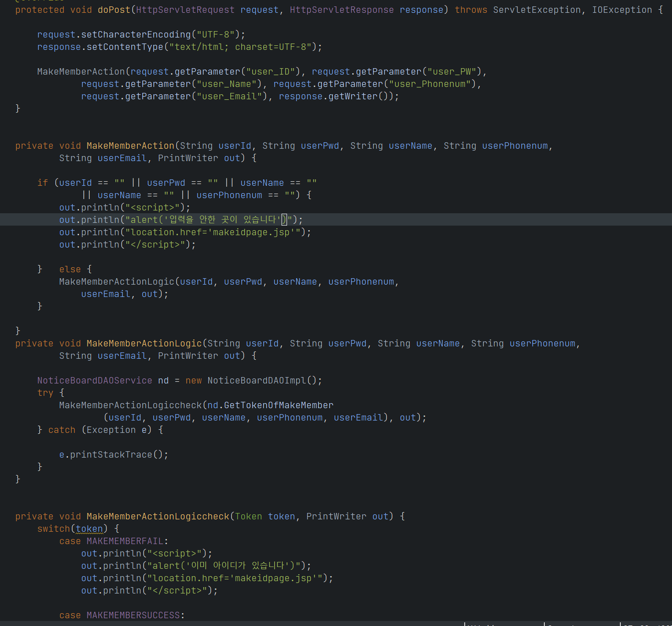Click the HttpServletRequest parameter type
672x626 pixels.
(x=185, y=10)
